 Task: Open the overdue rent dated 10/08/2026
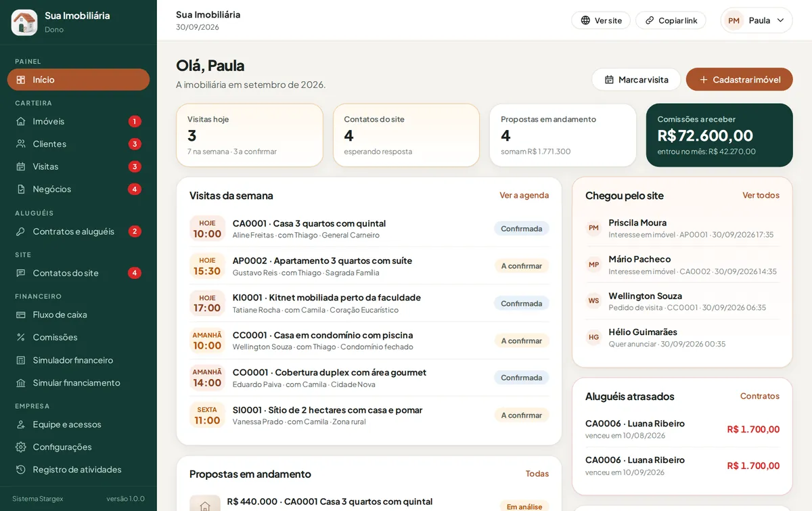tap(682, 429)
